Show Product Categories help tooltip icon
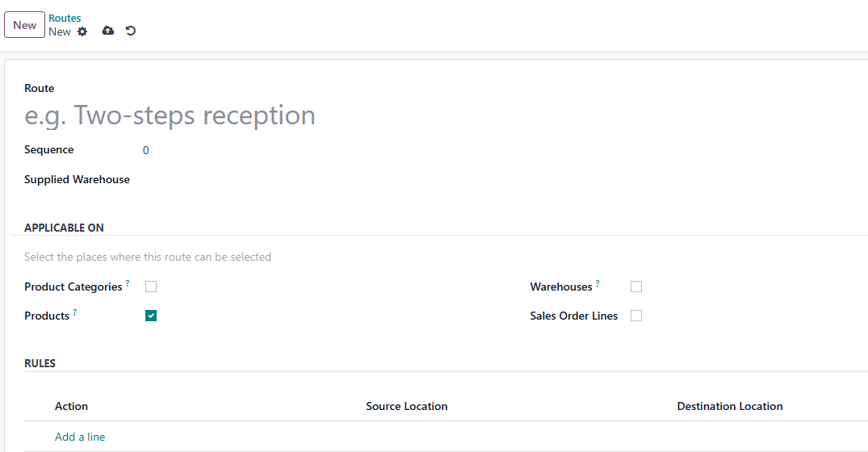 point(128,282)
